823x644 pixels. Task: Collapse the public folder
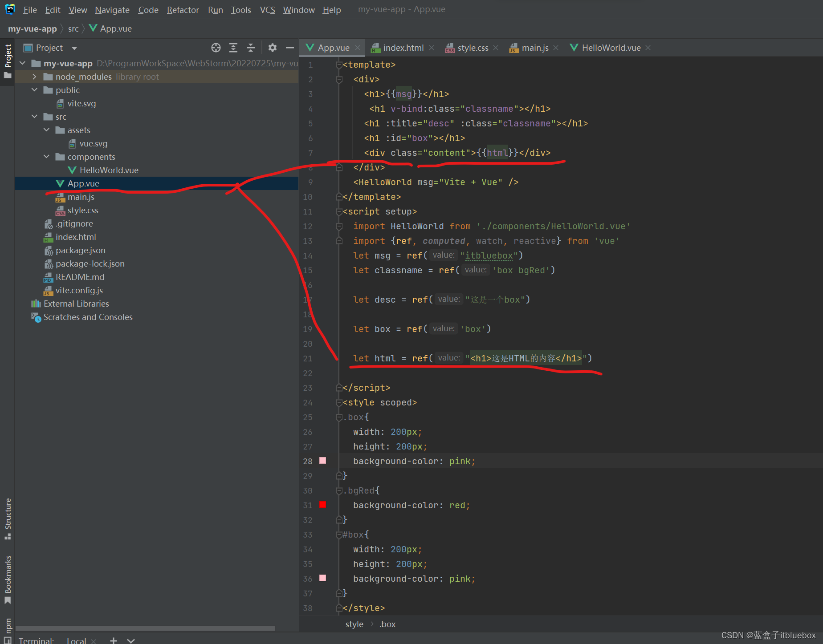(x=35, y=90)
